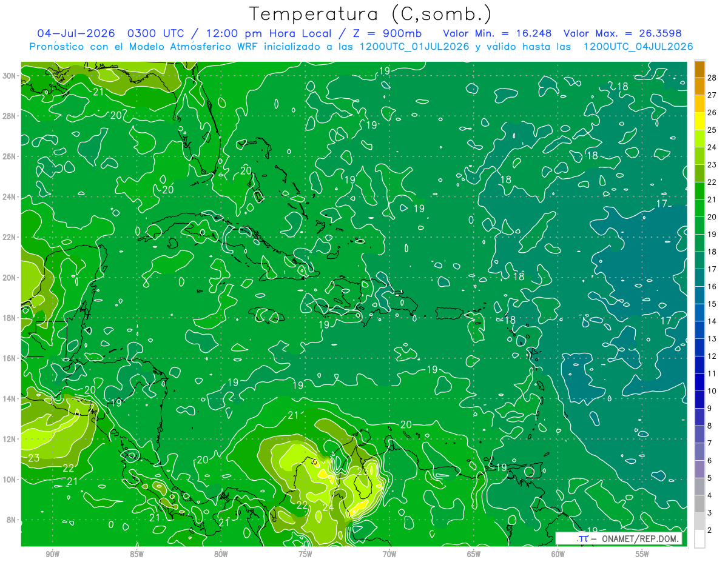
Task: Click the 12N latitude axis label
Action: tap(10, 439)
